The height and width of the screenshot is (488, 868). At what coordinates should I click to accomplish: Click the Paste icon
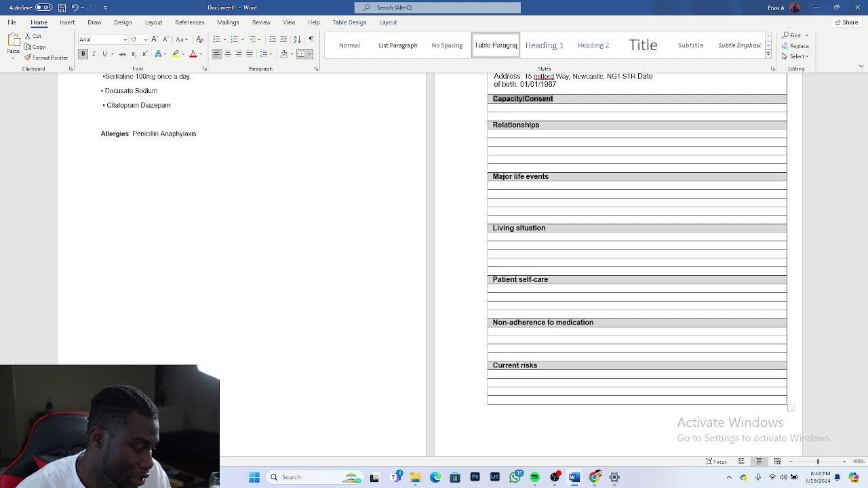12,41
